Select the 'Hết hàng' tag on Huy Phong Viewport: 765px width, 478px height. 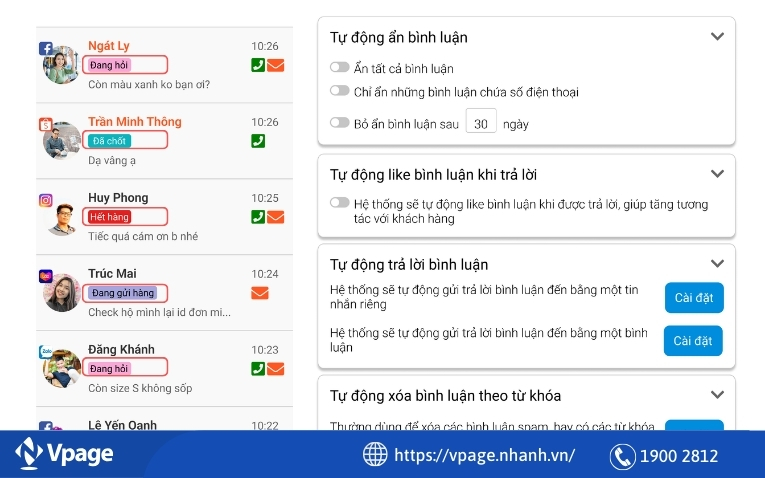(x=109, y=217)
